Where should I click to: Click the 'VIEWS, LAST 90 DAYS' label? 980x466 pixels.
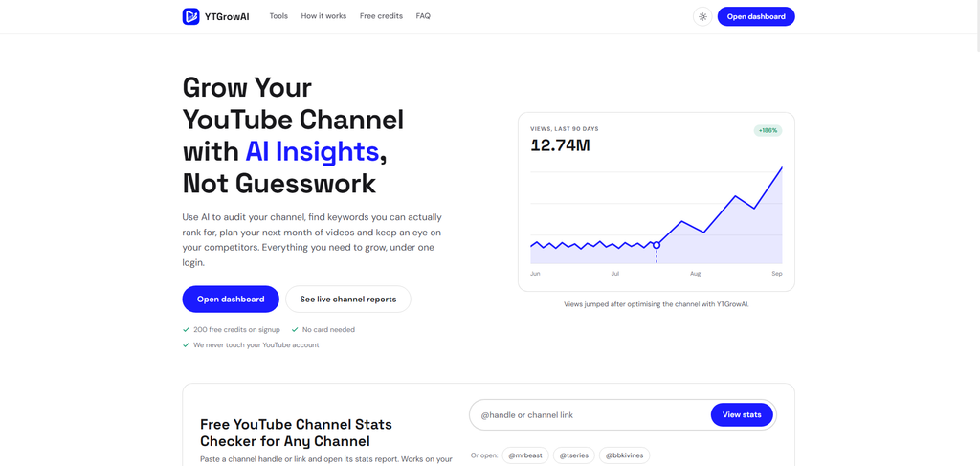point(565,128)
